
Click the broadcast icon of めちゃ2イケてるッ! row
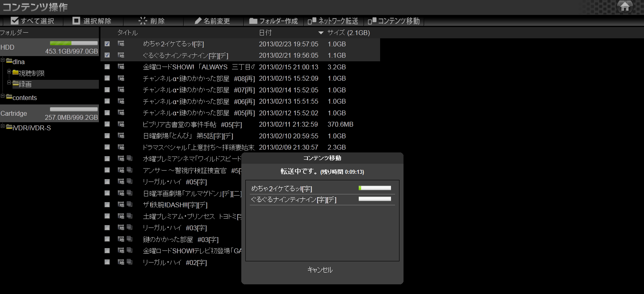pyautogui.click(x=121, y=44)
